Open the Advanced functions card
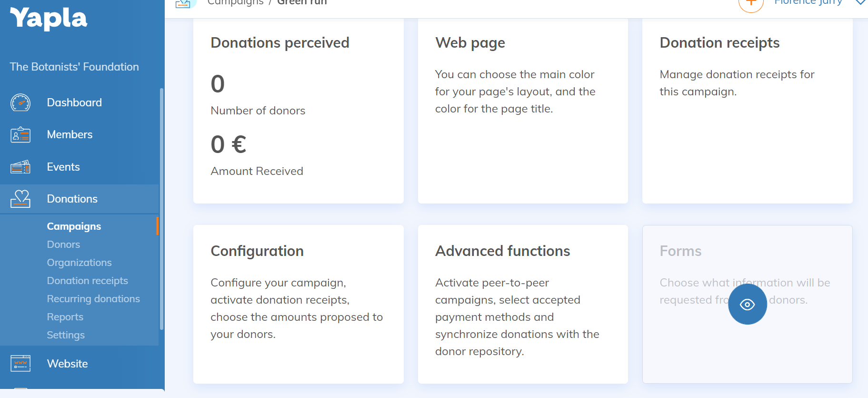 (x=523, y=304)
